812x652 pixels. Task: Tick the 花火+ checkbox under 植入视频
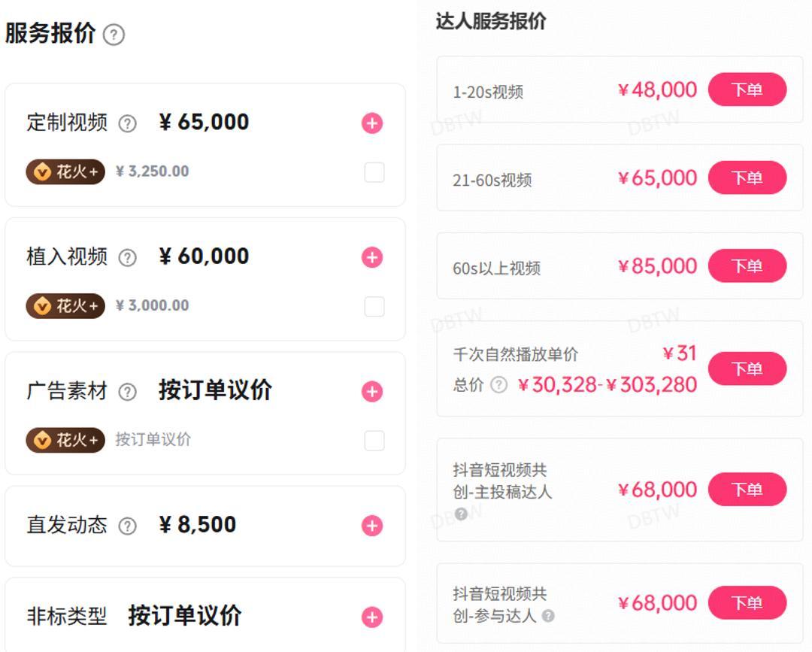374,306
